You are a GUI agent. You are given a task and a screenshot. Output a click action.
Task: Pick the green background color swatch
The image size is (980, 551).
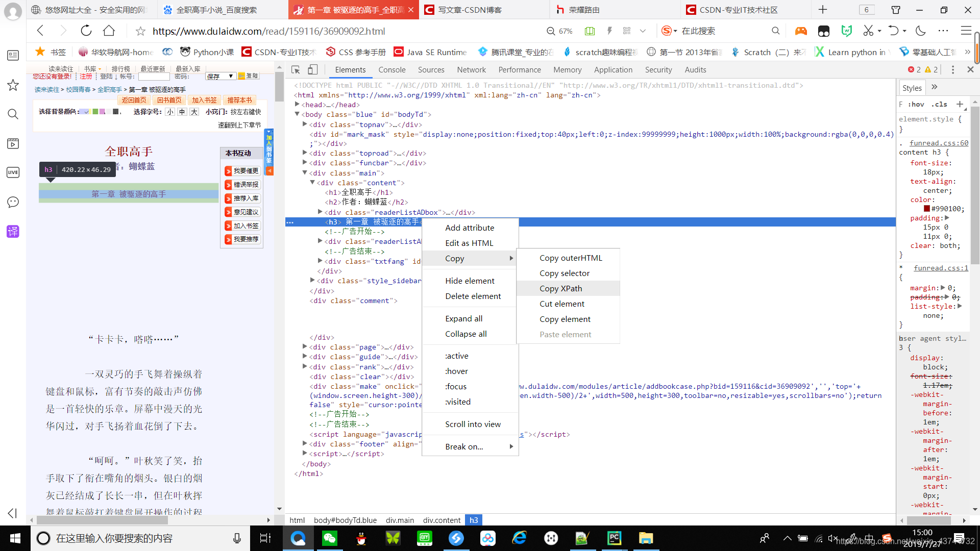pyautogui.click(x=95, y=112)
